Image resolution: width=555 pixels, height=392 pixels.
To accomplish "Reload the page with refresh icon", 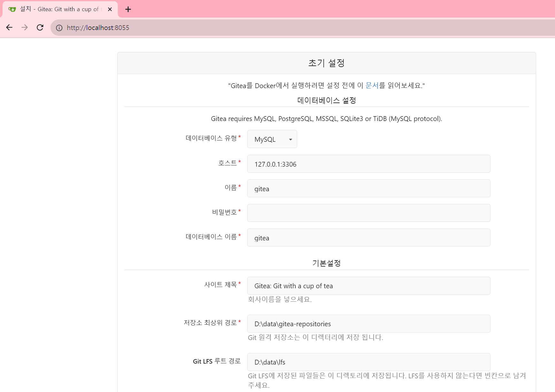I will pos(40,27).
